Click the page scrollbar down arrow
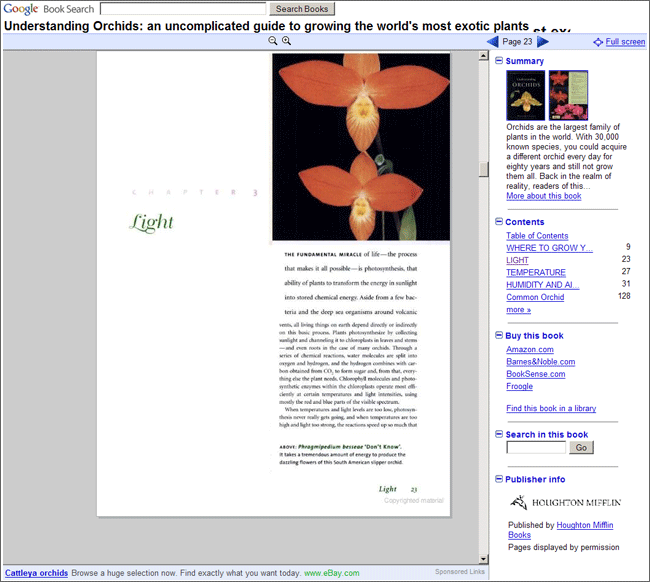Viewport: 650px width, 582px height. [x=484, y=559]
